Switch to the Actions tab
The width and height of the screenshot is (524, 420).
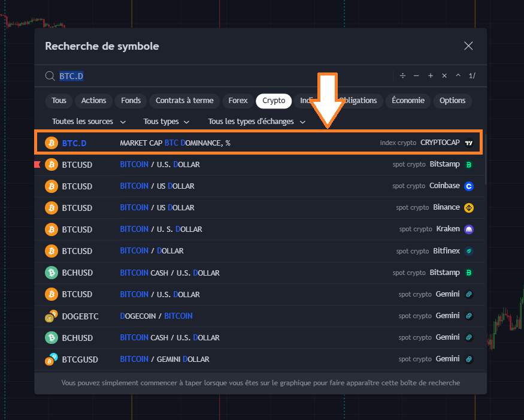(93, 101)
